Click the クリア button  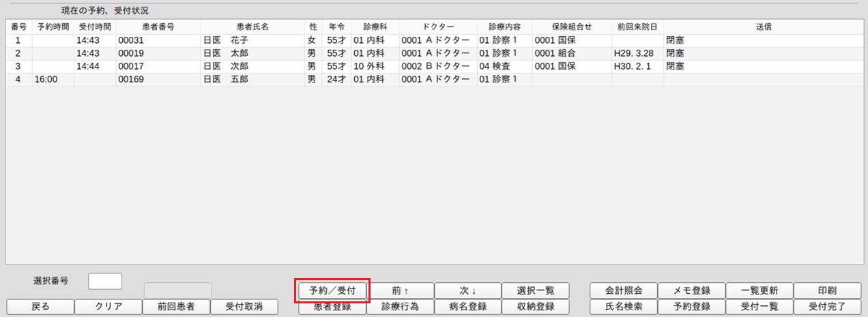coord(108,307)
